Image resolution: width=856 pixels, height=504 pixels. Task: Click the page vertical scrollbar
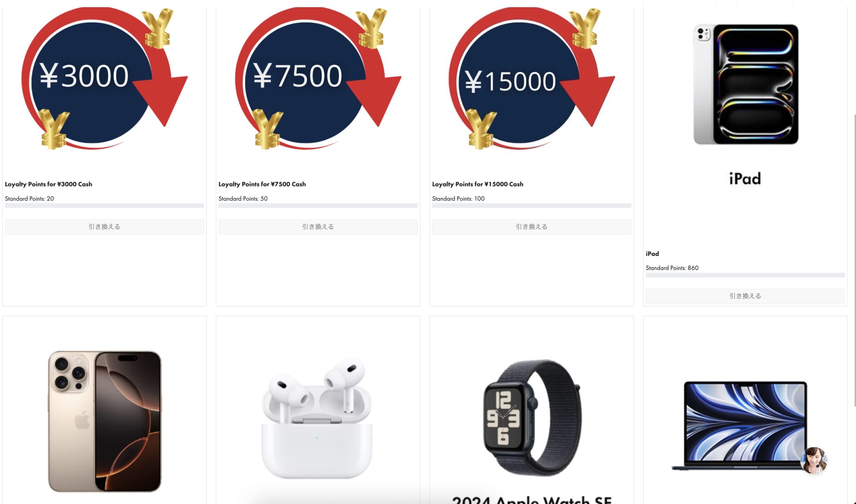pos(854,260)
